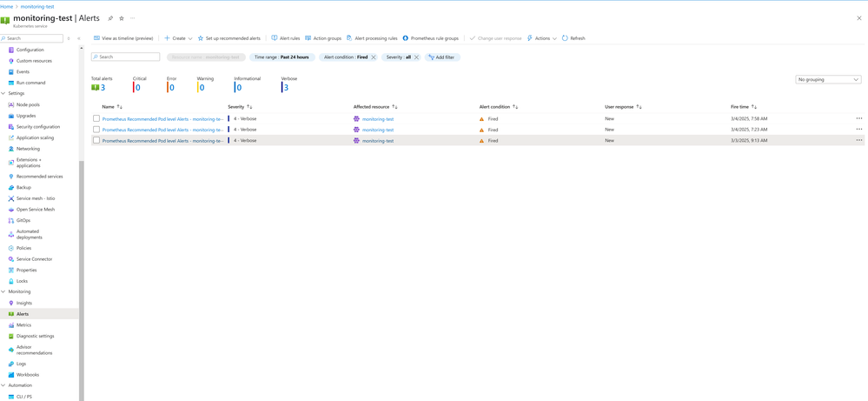Mark the page as favorite with star icon

[122, 18]
